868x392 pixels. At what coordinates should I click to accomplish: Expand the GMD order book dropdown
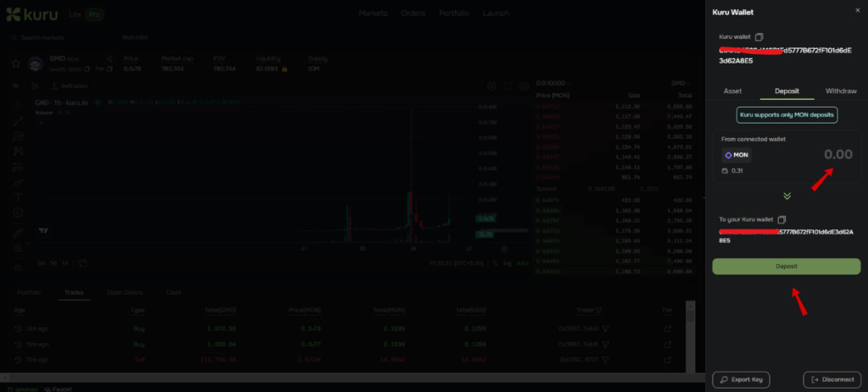tap(679, 84)
